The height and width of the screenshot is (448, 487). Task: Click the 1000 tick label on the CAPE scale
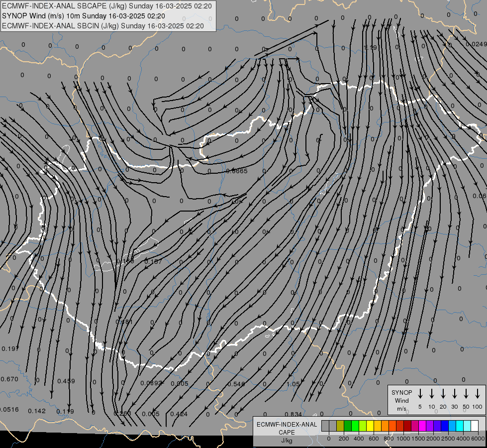(403, 439)
